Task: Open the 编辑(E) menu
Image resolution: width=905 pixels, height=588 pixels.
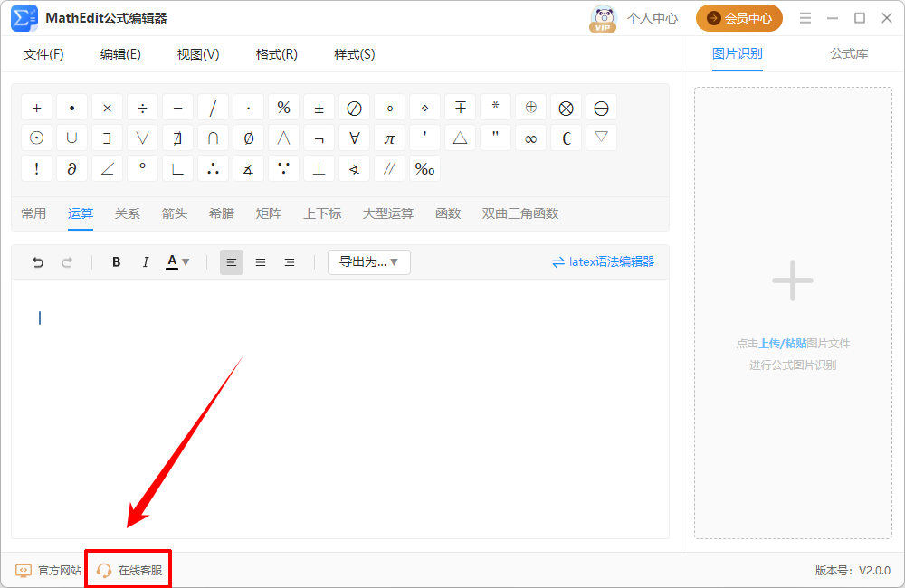Action: pyautogui.click(x=120, y=54)
